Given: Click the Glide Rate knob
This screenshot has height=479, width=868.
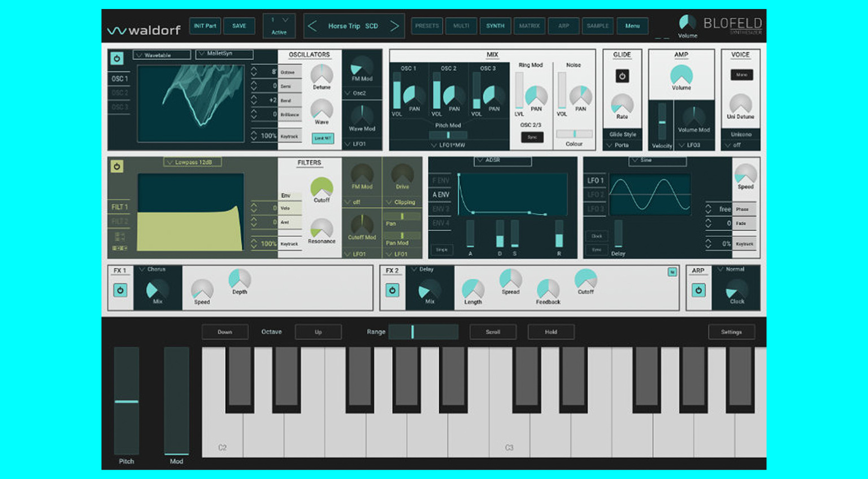Looking at the screenshot, I should 622,104.
